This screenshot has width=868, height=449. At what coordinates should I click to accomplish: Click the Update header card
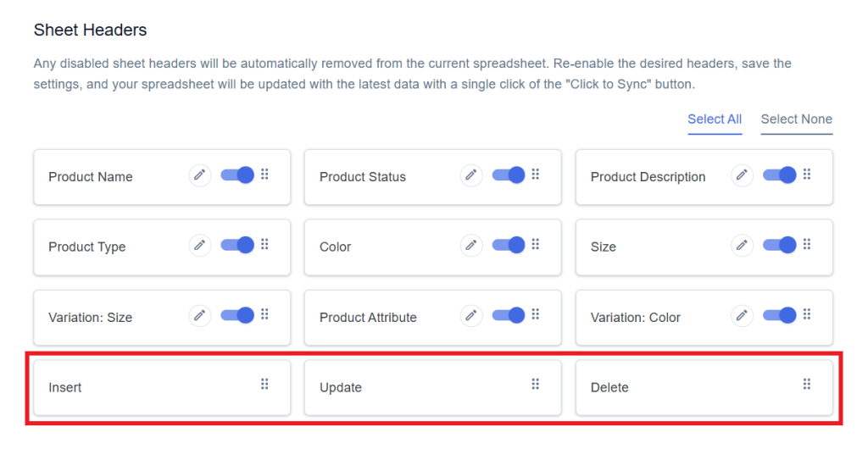(433, 388)
